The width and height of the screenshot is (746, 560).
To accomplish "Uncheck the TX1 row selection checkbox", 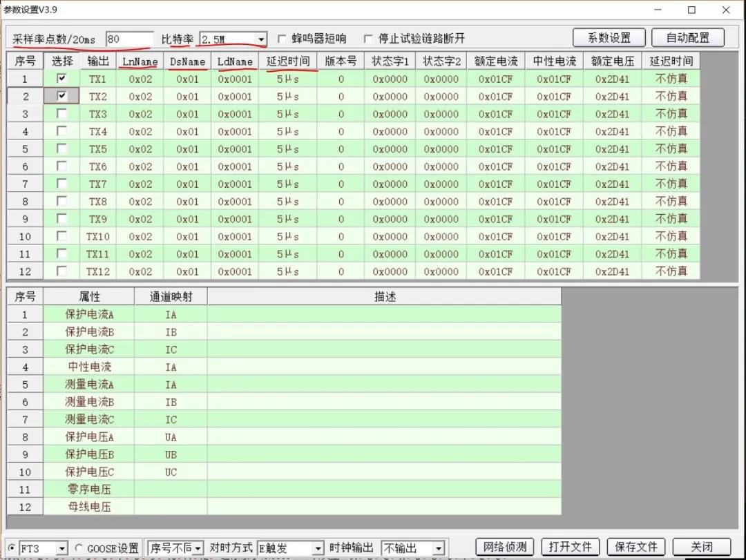I will click(61, 79).
